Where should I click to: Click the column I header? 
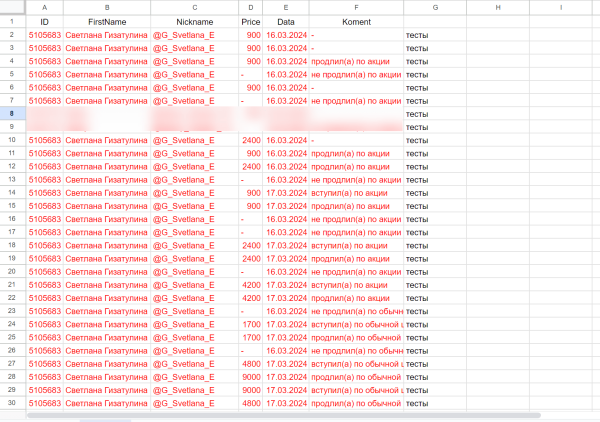click(561, 8)
